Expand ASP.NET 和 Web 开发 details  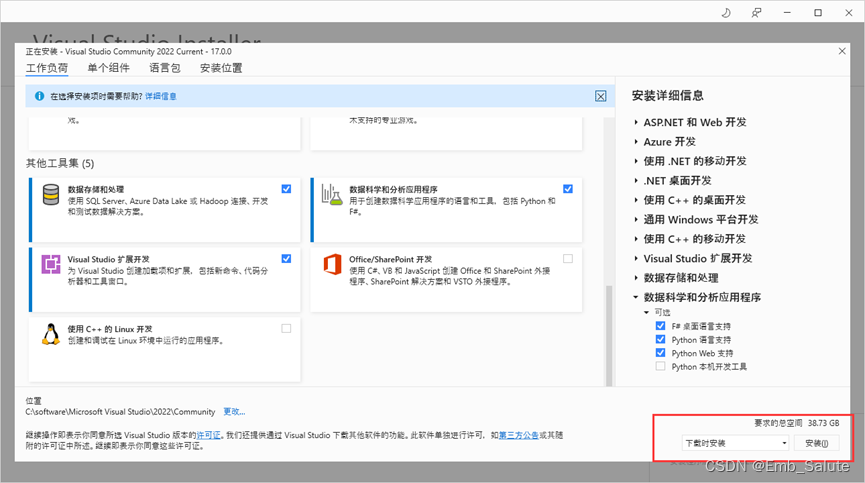coord(636,122)
